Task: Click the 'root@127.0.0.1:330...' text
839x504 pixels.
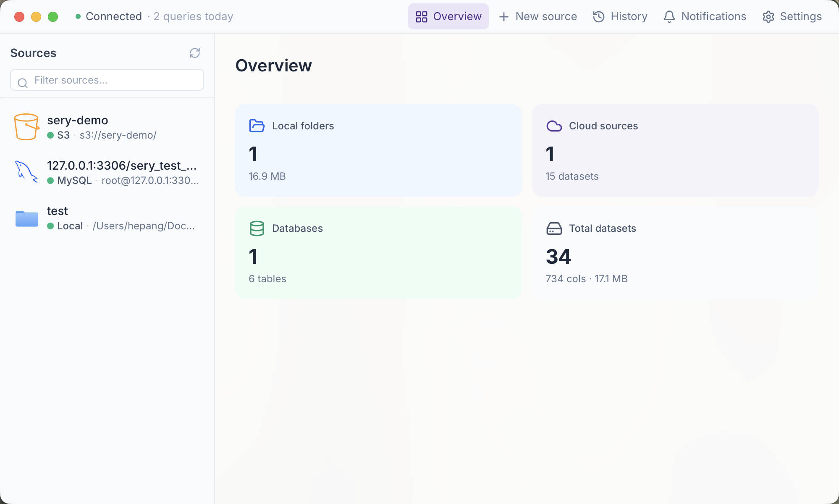Action: click(x=150, y=181)
